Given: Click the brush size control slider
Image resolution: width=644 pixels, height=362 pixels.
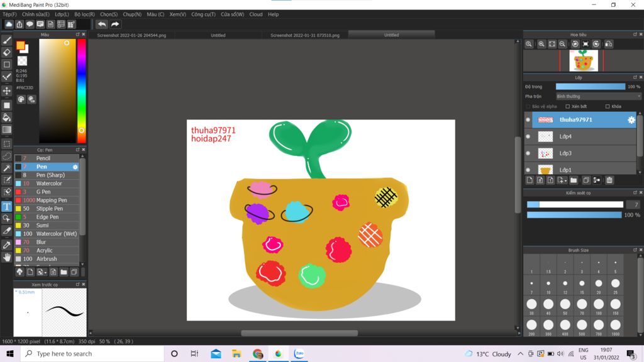Looking at the screenshot, I should pyautogui.click(x=575, y=204).
